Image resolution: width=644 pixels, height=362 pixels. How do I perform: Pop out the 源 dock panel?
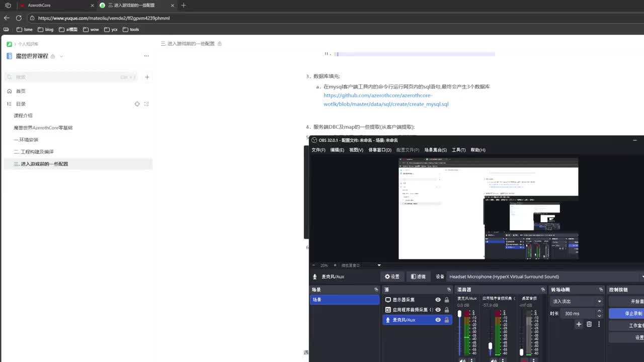(x=449, y=290)
